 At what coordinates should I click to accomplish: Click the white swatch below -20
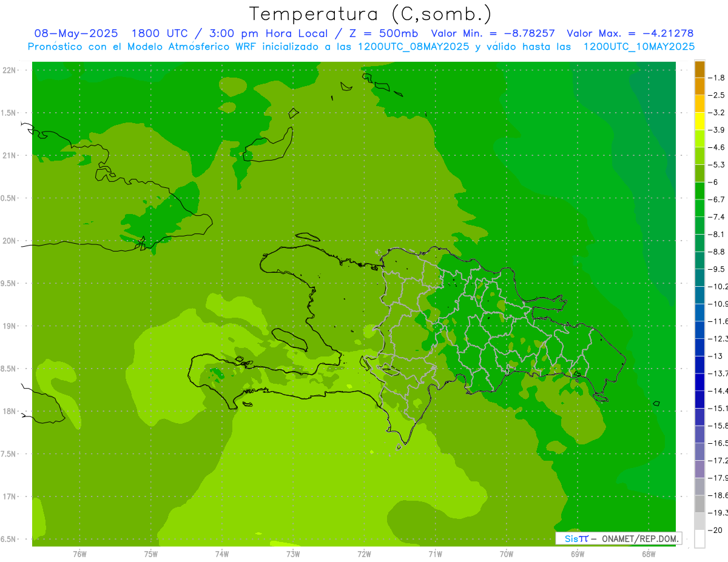[699, 539]
